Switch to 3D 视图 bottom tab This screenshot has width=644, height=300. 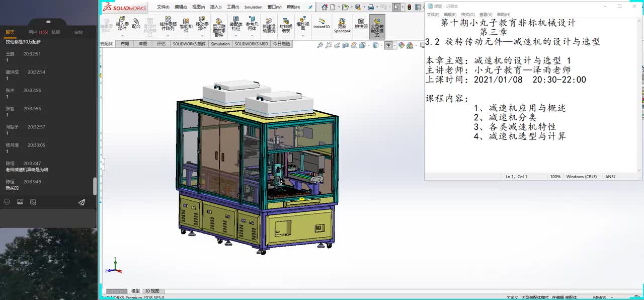point(152,291)
